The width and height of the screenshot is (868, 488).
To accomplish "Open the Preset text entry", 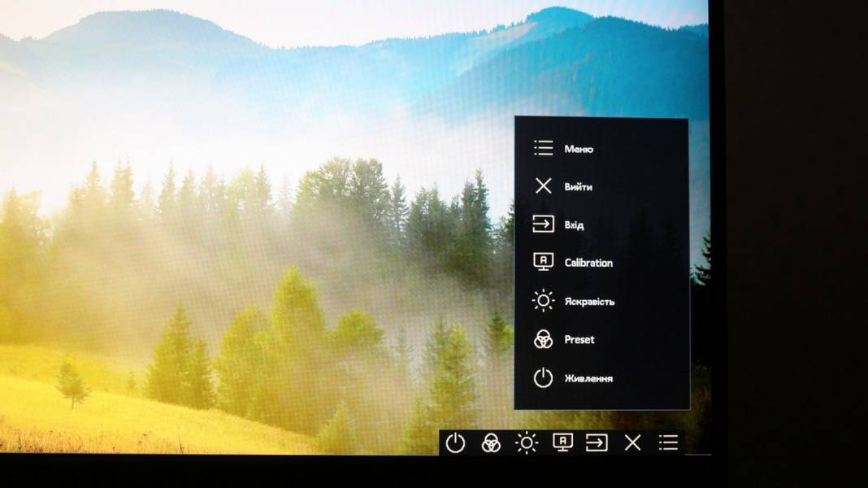I will point(579,340).
